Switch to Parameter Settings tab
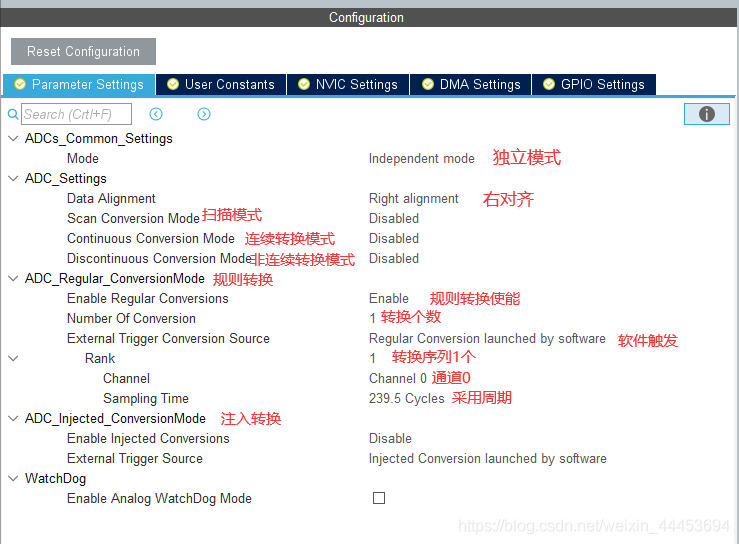The height and width of the screenshot is (544, 739). pos(79,84)
